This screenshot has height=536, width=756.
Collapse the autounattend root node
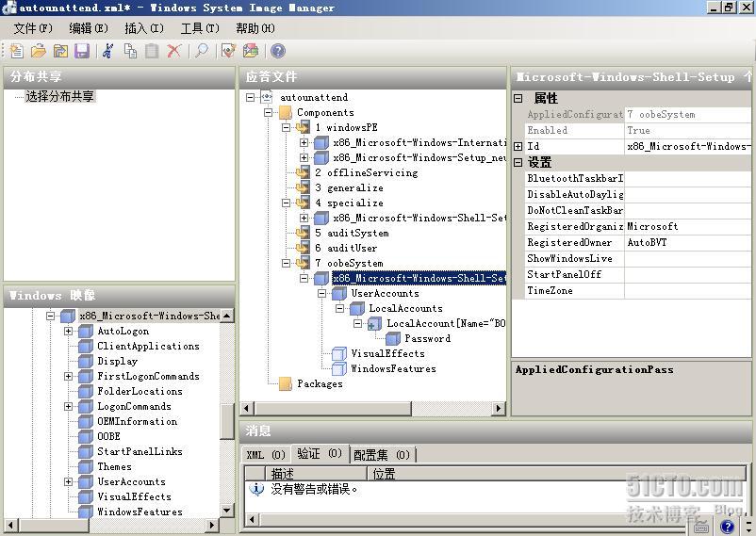(250, 97)
